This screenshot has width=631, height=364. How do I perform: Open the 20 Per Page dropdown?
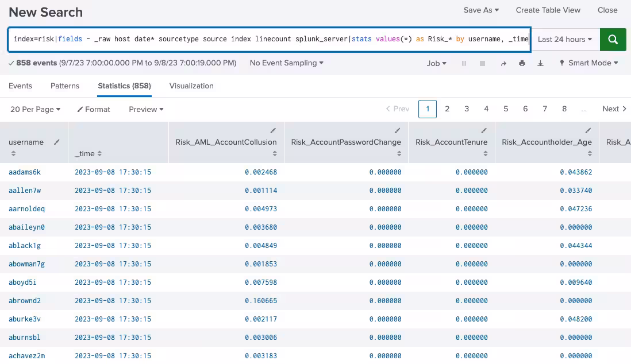click(35, 109)
